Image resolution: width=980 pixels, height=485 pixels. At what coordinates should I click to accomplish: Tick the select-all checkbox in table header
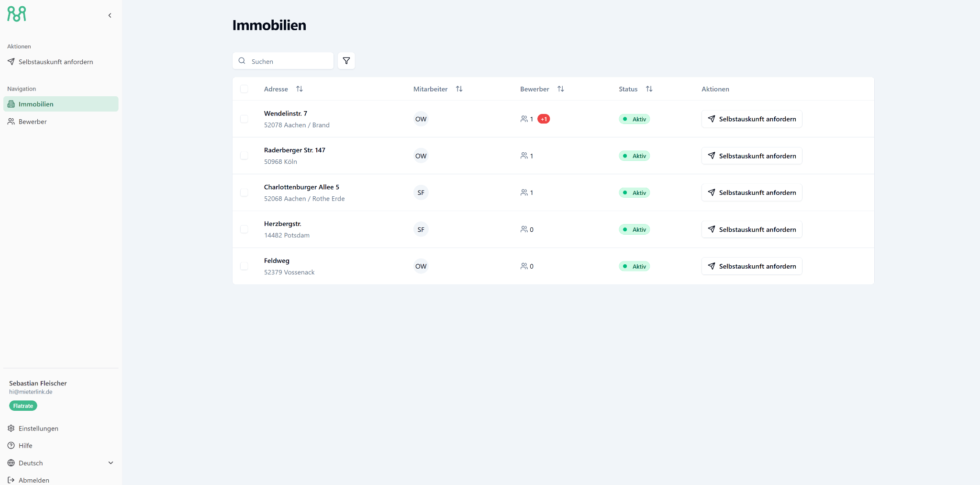pos(244,89)
